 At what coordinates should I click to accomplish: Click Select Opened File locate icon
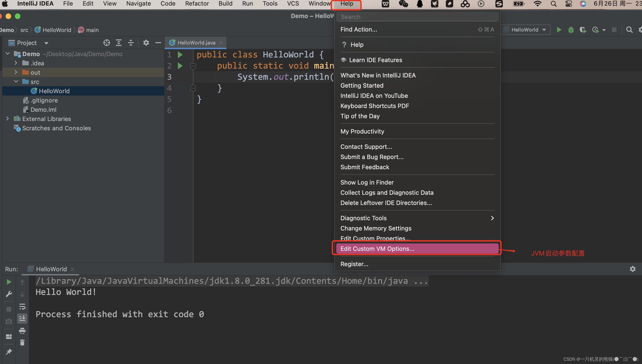[x=106, y=43]
